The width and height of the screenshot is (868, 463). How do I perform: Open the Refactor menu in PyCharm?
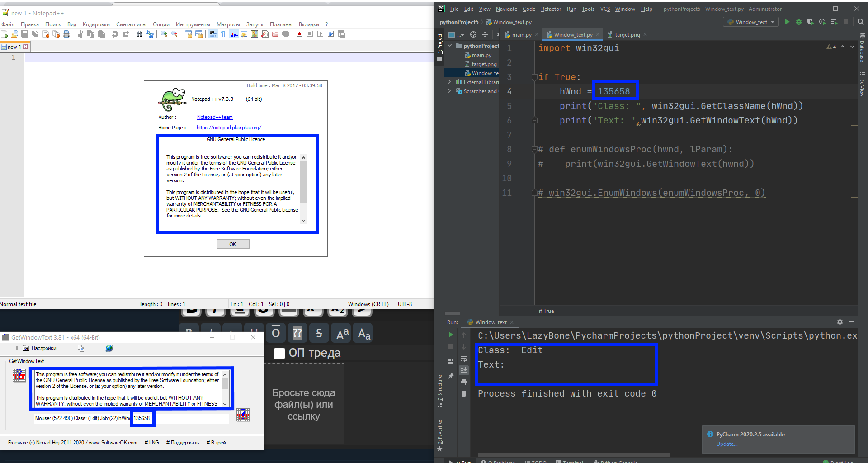point(551,9)
